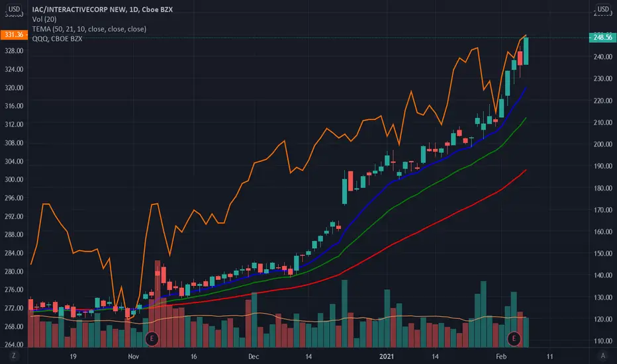Click the last tall green candlestick at the chart top
This screenshot has width=617, height=364.
click(526, 51)
